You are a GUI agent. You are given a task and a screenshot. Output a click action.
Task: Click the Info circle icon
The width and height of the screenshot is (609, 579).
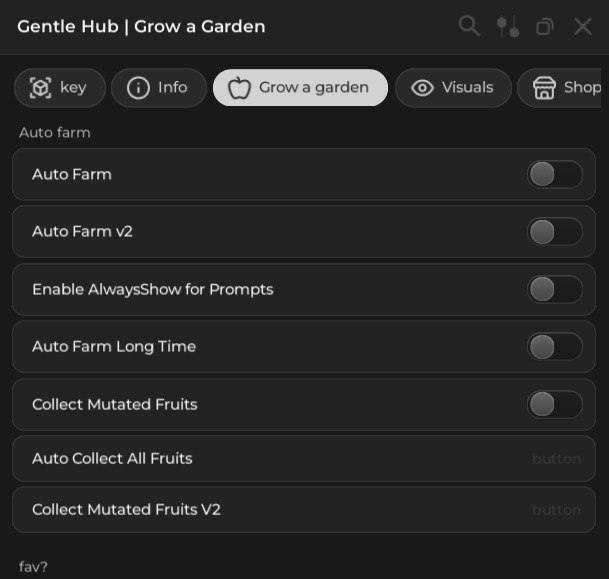click(139, 88)
